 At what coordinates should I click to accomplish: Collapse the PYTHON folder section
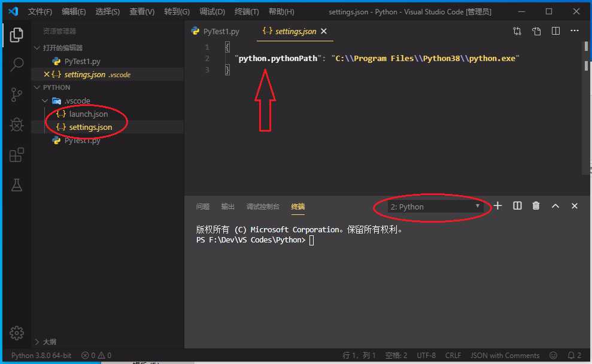click(37, 87)
